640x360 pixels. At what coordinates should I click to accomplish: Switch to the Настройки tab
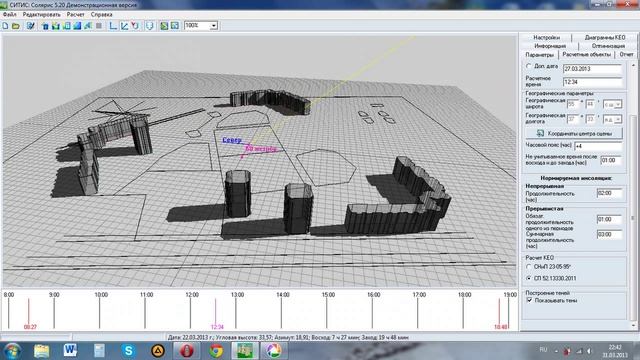[x=547, y=37]
